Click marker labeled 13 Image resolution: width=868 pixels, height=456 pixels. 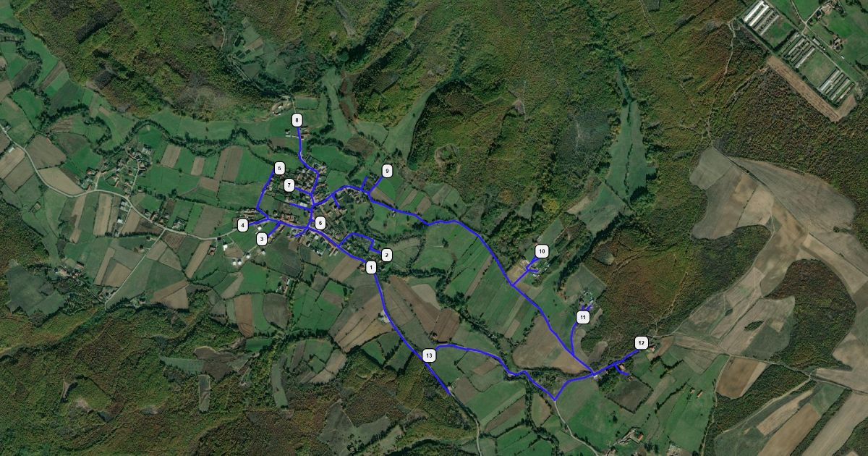pyautogui.click(x=429, y=355)
